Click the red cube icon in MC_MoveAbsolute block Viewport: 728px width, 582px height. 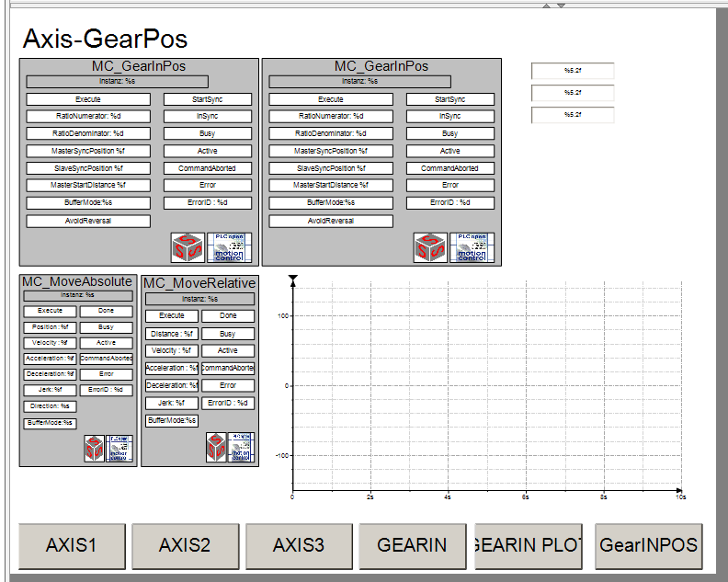(94, 448)
